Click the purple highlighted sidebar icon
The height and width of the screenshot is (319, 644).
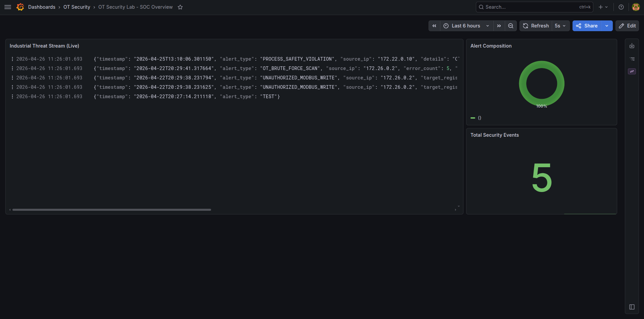click(632, 71)
